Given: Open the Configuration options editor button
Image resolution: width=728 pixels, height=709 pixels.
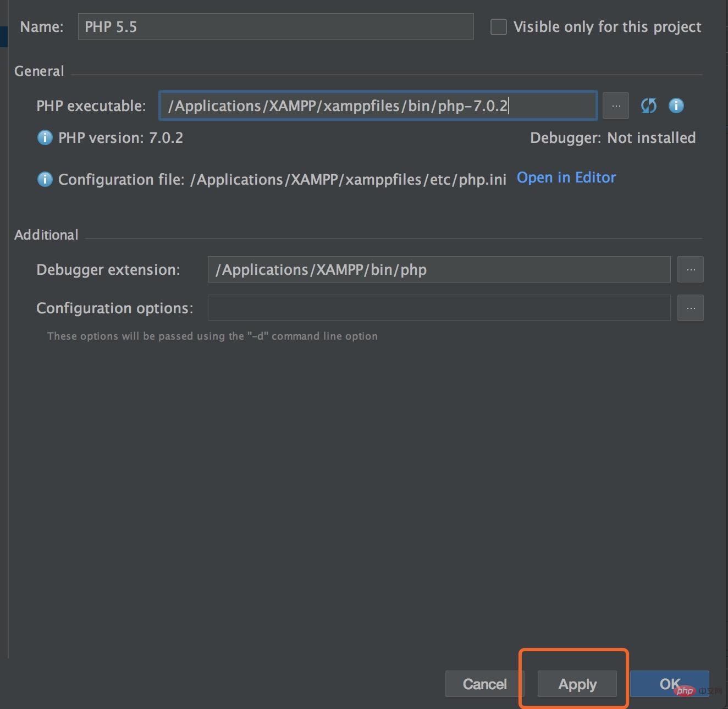Looking at the screenshot, I should point(691,308).
